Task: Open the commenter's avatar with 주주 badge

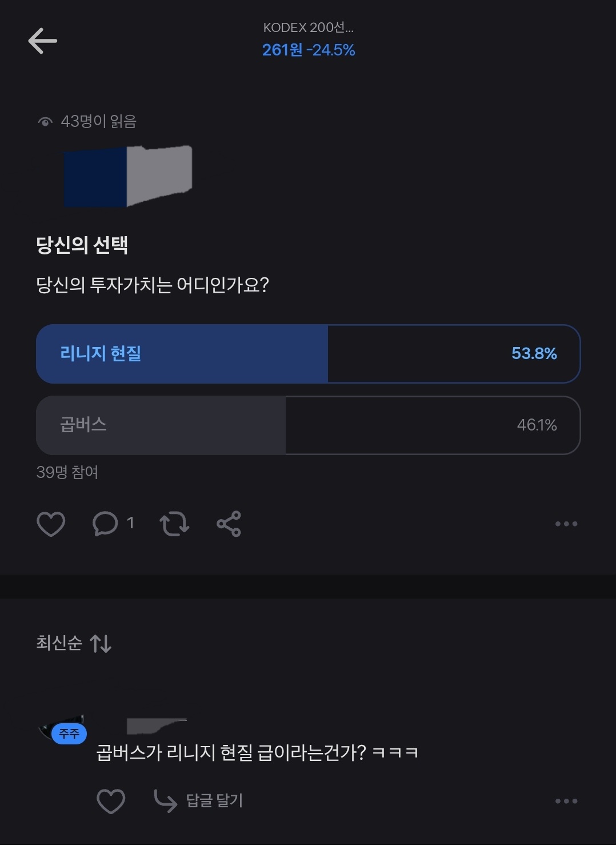Action: coord(63,728)
